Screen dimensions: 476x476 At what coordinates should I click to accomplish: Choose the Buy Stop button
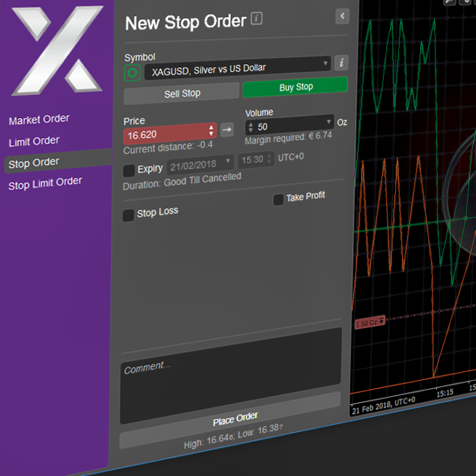[295, 87]
